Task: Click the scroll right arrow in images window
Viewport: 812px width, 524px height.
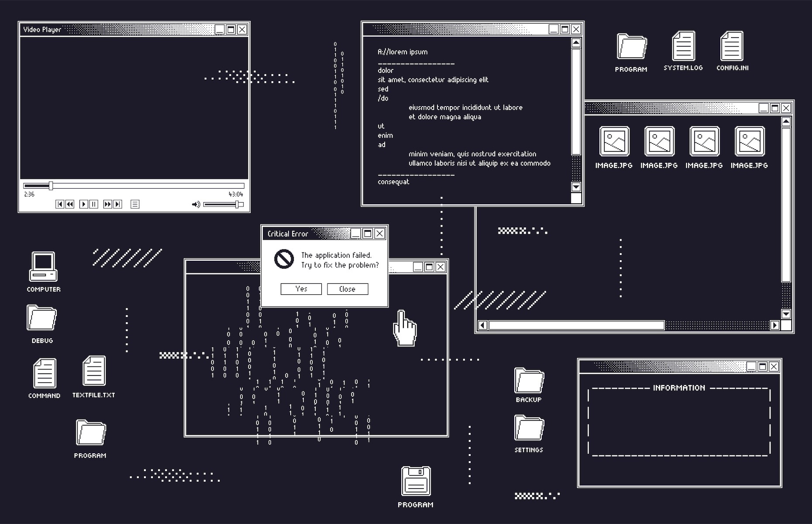Action: coord(775,325)
